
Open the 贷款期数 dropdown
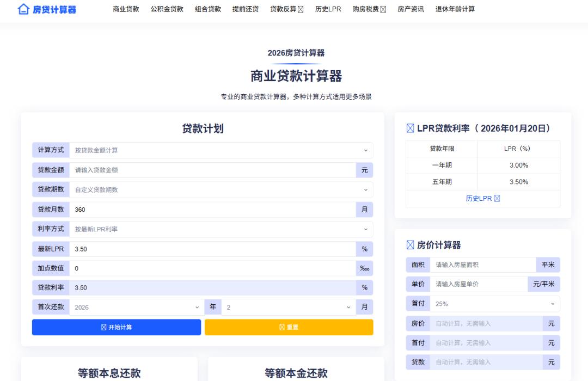click(x=220, y=190)
